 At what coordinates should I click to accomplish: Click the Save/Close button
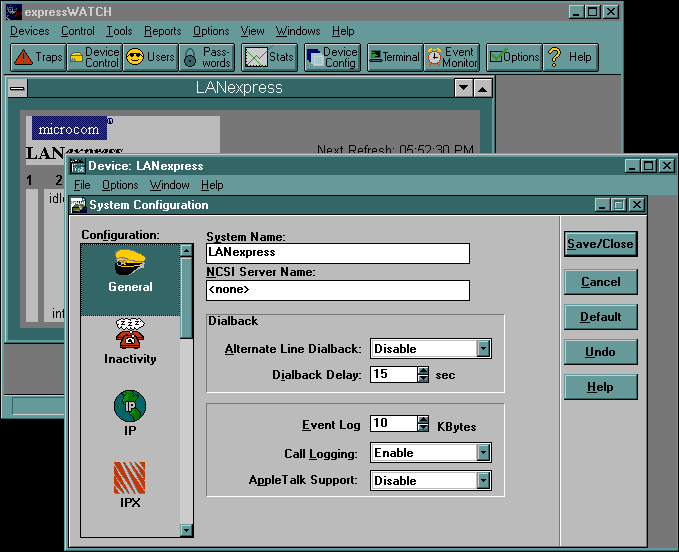[601, 244]
